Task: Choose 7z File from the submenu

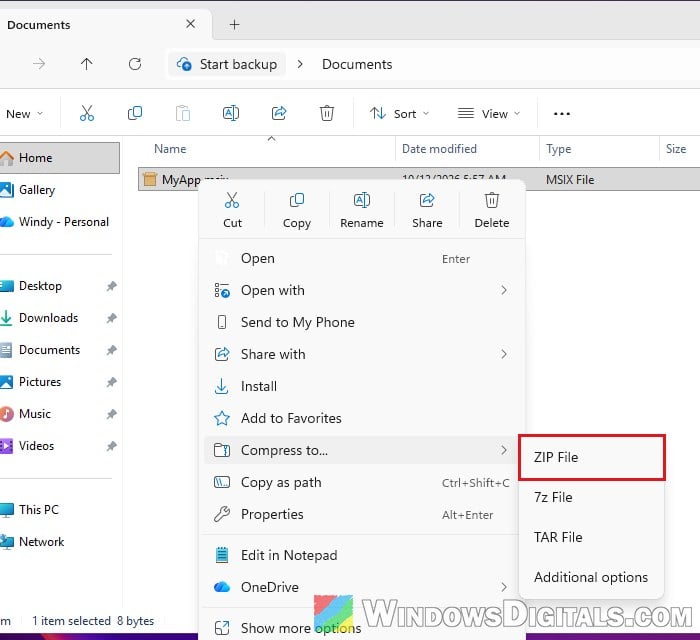Action: (x=592, y=497)
